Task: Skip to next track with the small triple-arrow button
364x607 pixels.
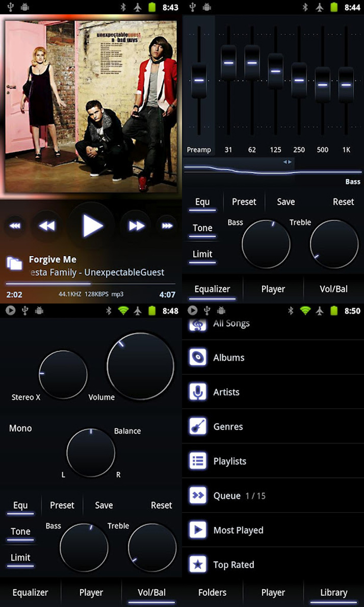Action: tap(167, 226)
